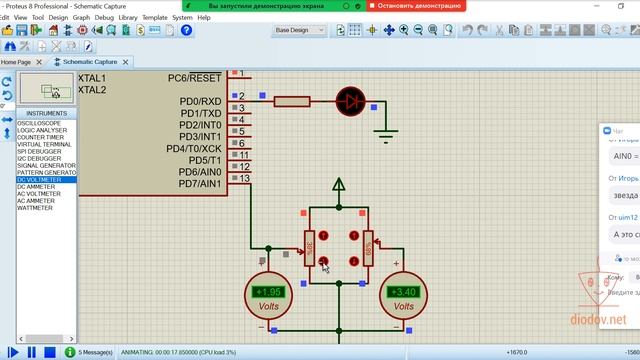The image size is (640, 360).
Task: Click the rotate clockwise icon in sidebar
Action: tap(7, 82)
